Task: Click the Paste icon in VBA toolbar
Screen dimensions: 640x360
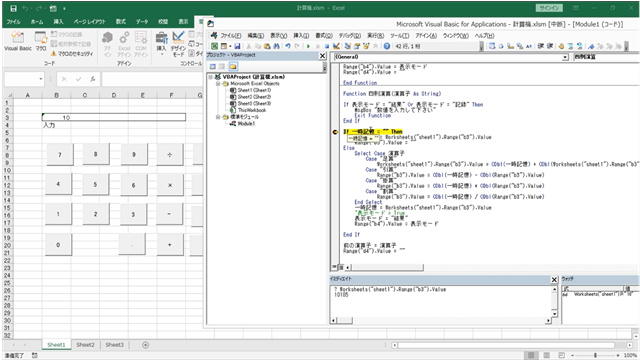Action: 267,46
